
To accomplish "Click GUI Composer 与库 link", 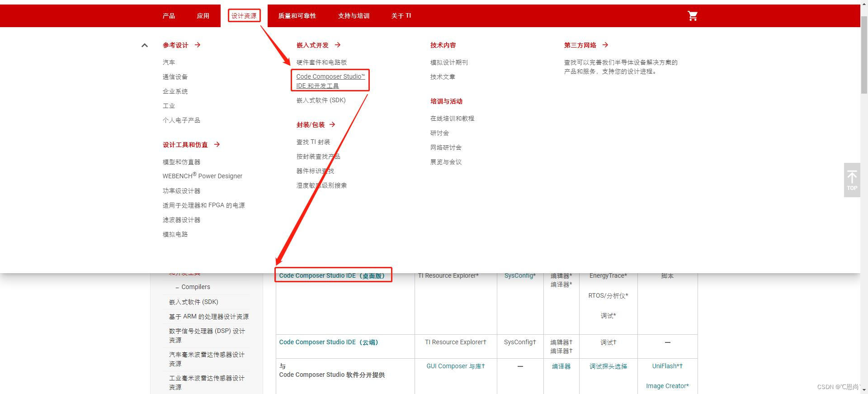I will click(456, 366).
